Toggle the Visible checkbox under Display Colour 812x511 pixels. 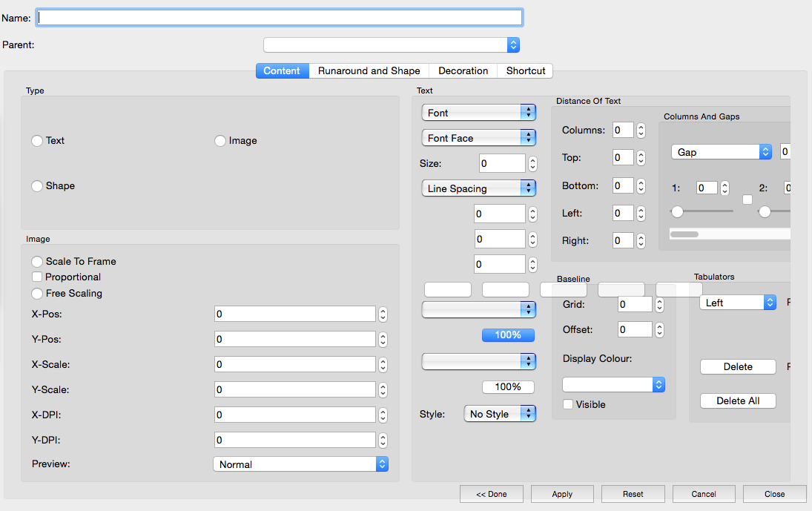click(x=568, y=404)
